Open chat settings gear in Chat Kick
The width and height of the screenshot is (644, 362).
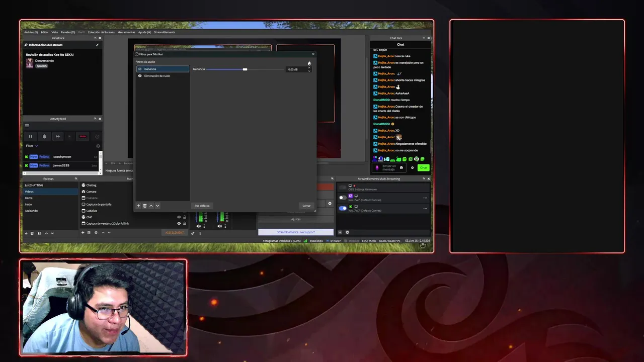coord(413,167)
